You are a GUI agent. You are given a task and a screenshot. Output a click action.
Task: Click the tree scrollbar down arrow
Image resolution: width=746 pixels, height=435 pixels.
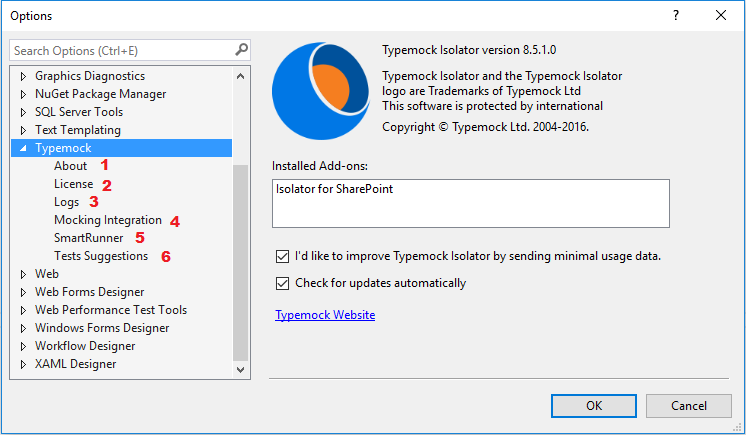pyautogui.click(x=240, y=370)
